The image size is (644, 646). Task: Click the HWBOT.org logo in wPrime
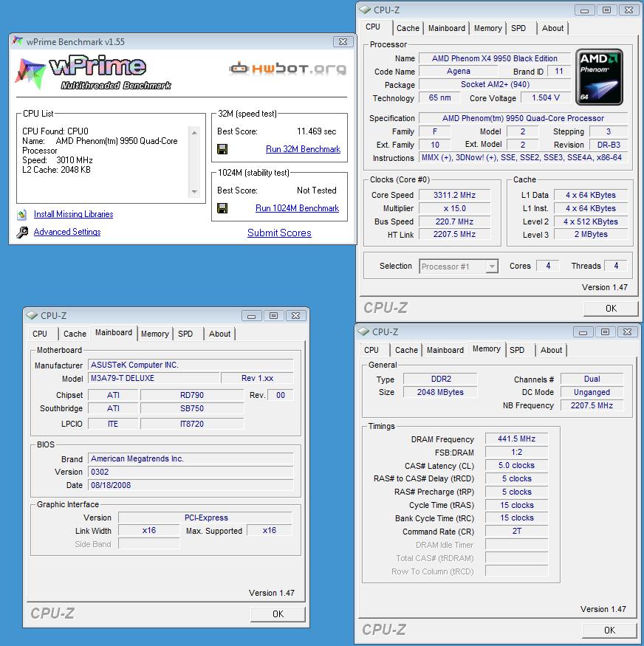[x=287, y=69]
